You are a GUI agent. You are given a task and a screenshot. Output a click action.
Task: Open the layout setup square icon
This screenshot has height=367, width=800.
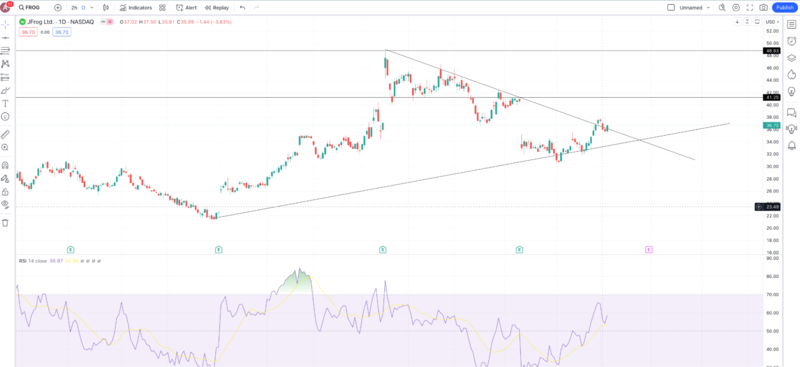tap(671, 8)
